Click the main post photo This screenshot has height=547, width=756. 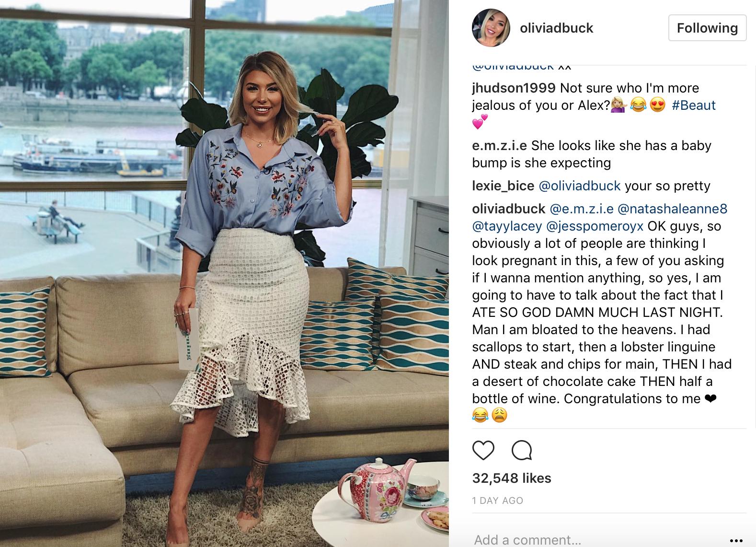click(x=224, y=273)
